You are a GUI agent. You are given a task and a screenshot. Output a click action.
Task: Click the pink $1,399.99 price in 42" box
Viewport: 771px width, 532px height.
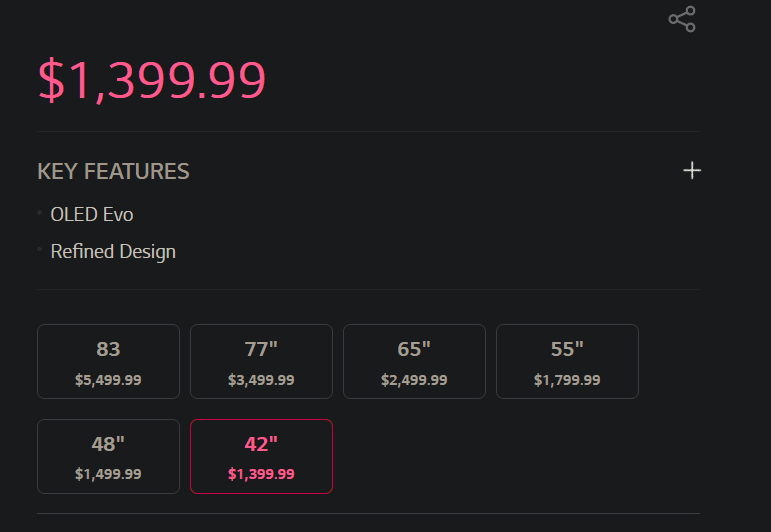point(261,474)
